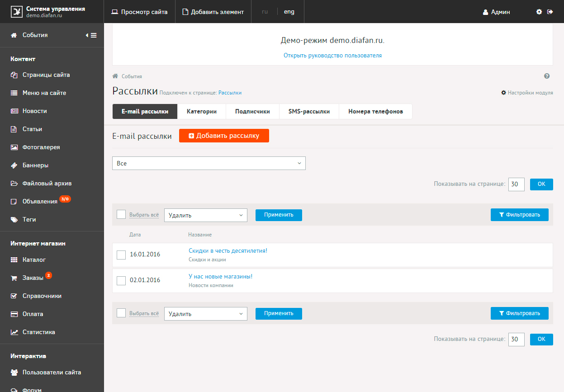Click the Админ user name
Viewport: 564px width, 392px height.
point(501,12)
